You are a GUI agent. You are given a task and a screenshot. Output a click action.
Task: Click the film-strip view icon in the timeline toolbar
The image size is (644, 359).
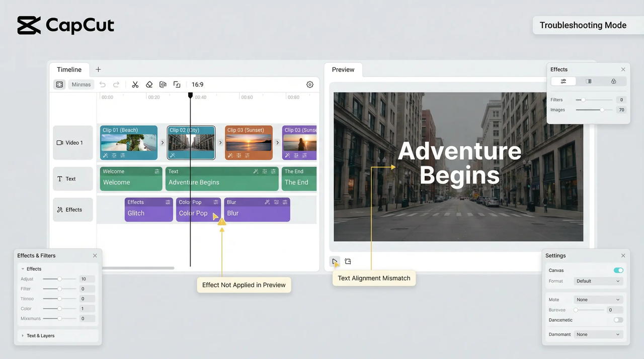click(x=59, y=84)
